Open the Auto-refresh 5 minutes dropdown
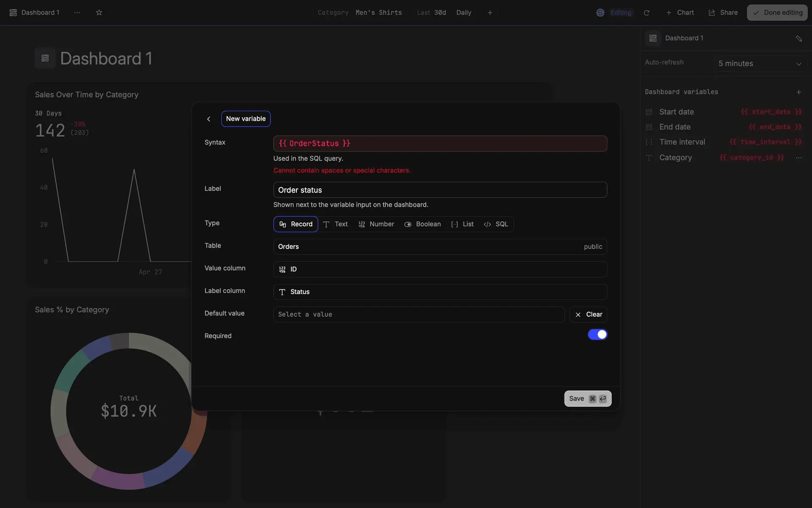The width and height of the screenshot is (812, 508). 760,63
